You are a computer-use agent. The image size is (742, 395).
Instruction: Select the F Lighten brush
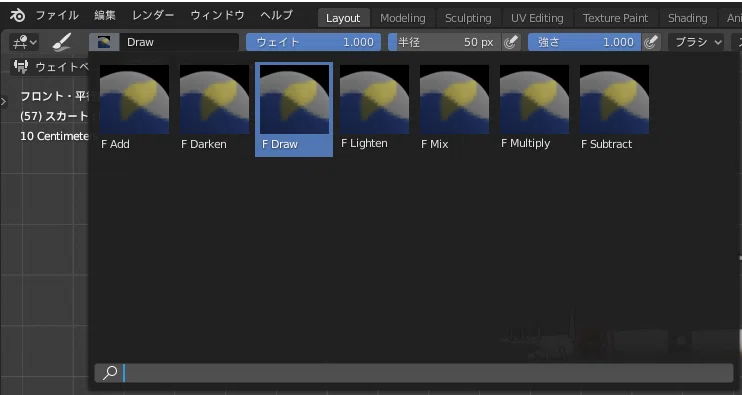(x=374, y=109)
